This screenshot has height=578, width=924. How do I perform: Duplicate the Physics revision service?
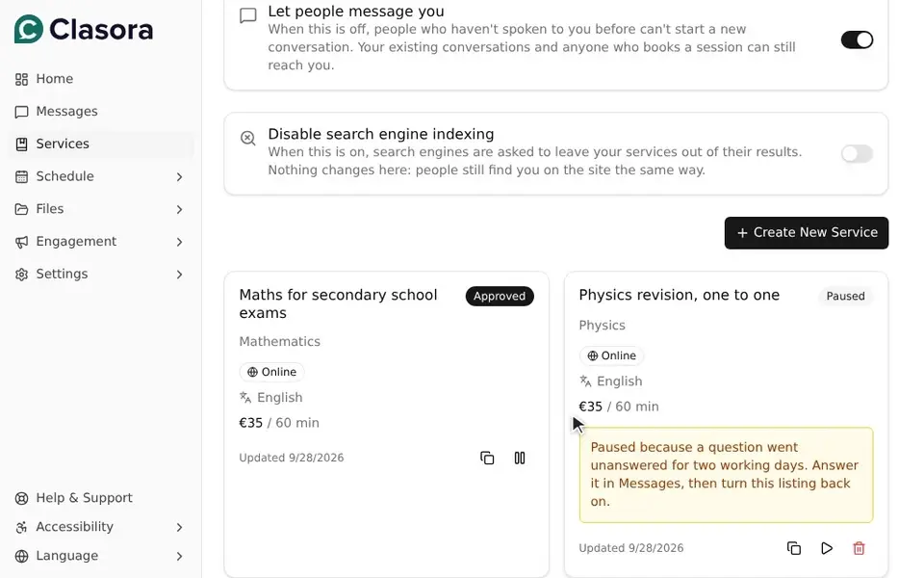click(x=794, y=548)
